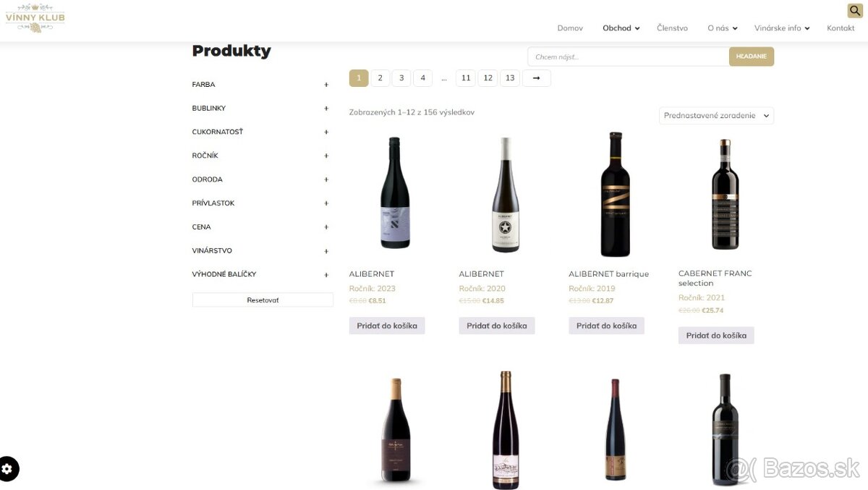Open the Kontakt menu item
868x490 pixels.
click(841, 28)
